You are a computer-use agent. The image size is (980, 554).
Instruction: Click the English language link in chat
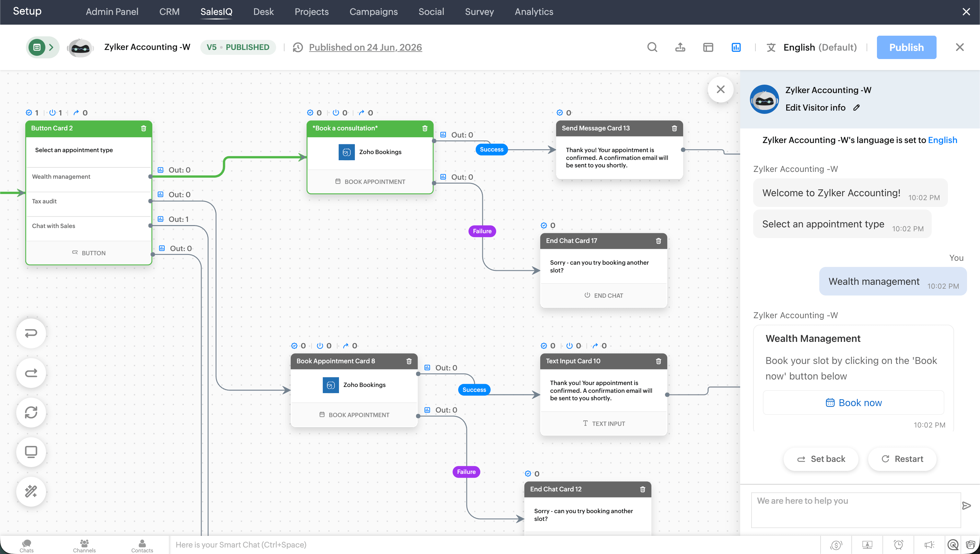click(x=942, y=140)
